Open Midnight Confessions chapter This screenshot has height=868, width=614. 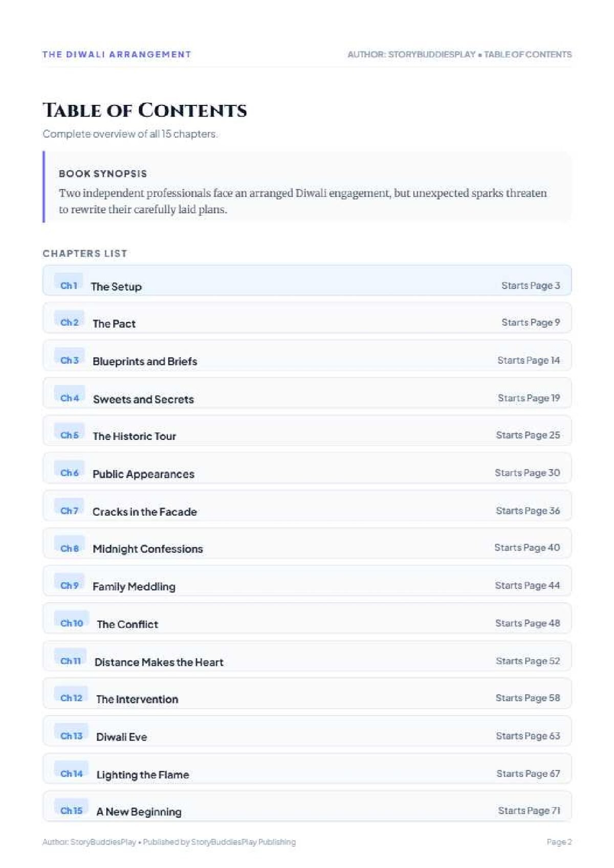(307, 543)
